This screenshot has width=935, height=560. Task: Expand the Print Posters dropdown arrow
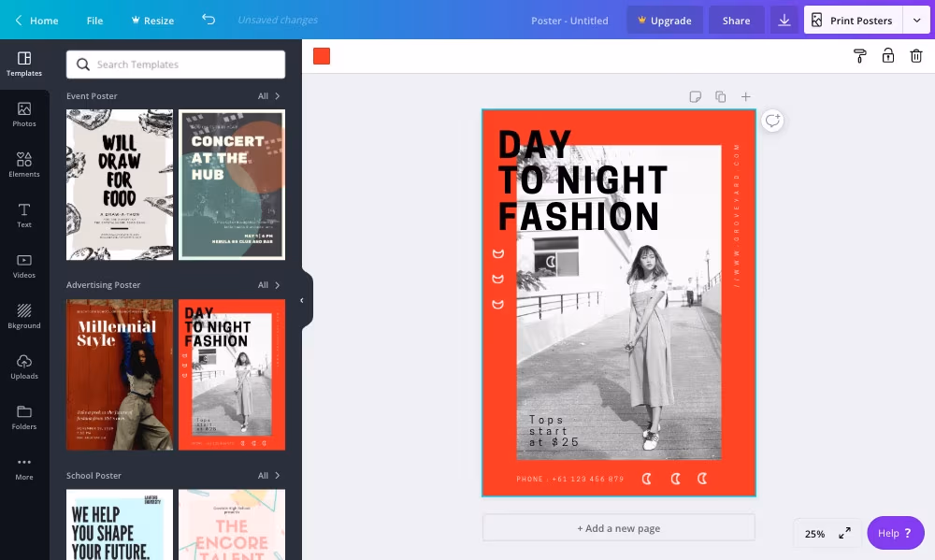pos(916,21)
